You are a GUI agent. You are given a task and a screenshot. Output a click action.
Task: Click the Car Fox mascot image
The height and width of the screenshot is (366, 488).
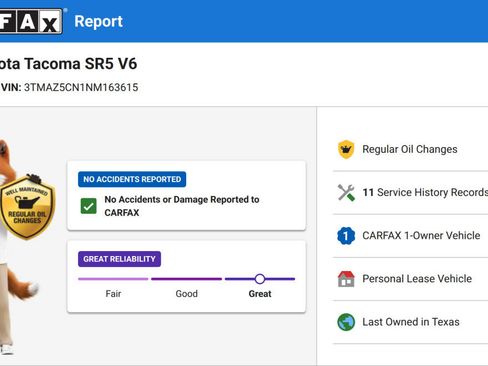(x=20, y=247)
